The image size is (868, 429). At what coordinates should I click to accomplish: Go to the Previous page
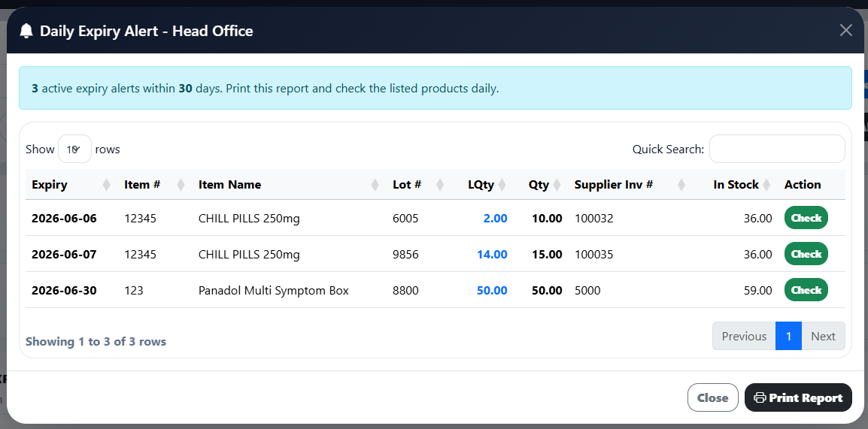tap(744, 336)
